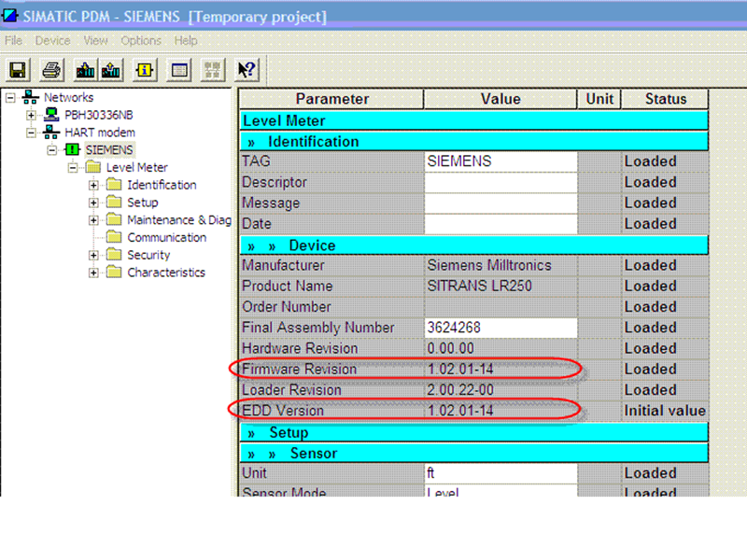Click the green SIEMENS device icon
The image size is (747, 560).
(x=72, y=149)
